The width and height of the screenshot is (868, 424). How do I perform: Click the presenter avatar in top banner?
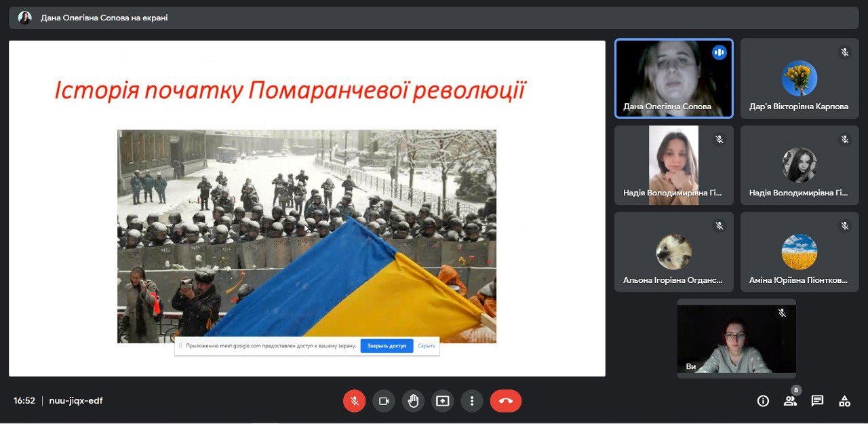25,18
